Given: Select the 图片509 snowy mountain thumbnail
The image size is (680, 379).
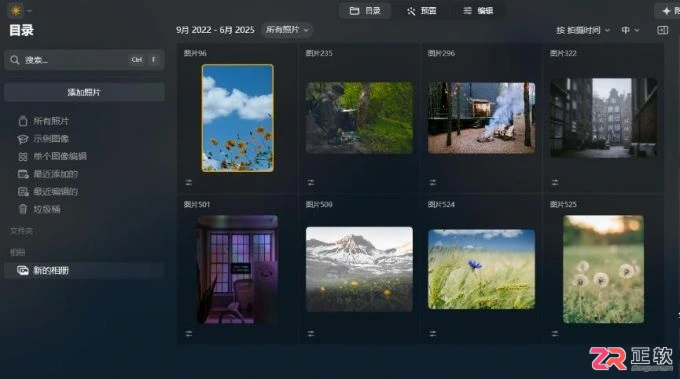Looking at the screenshot, I should click(x=360, y=269).
